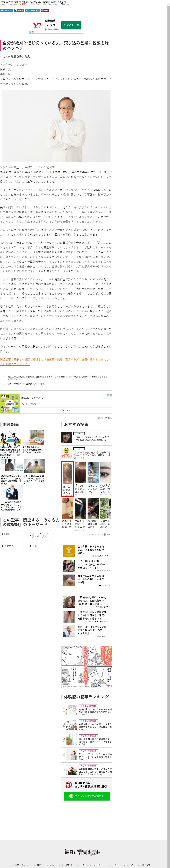Screen dimensions: 170x868
Task: Select the 女性 keyword tag
Action: click(41, 546)
